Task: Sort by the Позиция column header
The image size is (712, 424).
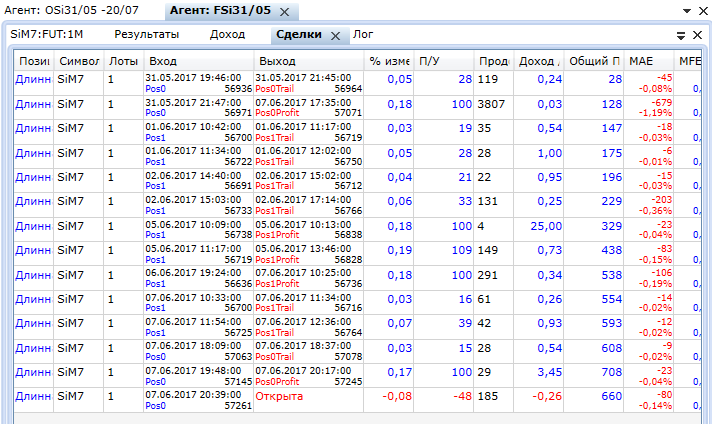Action: 34,61
